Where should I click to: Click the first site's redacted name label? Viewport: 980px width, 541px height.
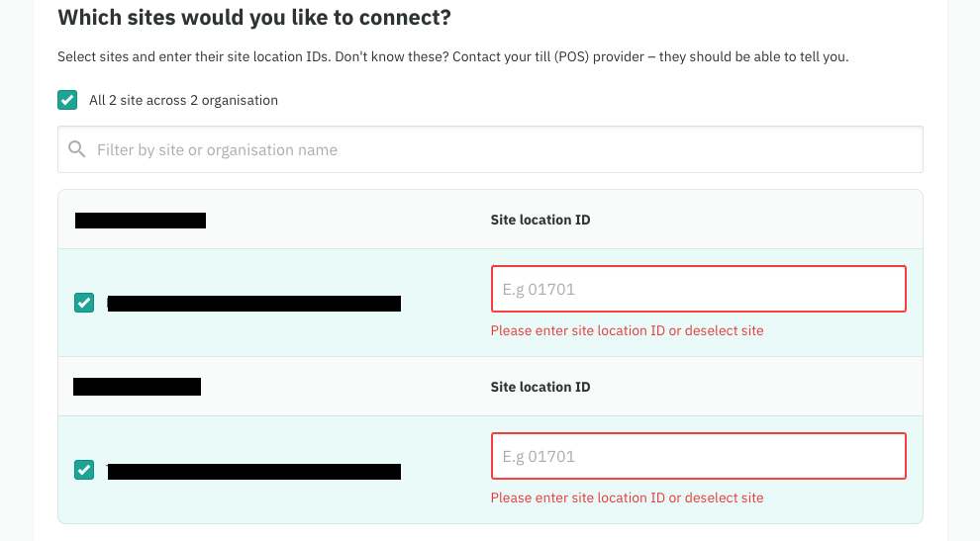pos(253,304)
